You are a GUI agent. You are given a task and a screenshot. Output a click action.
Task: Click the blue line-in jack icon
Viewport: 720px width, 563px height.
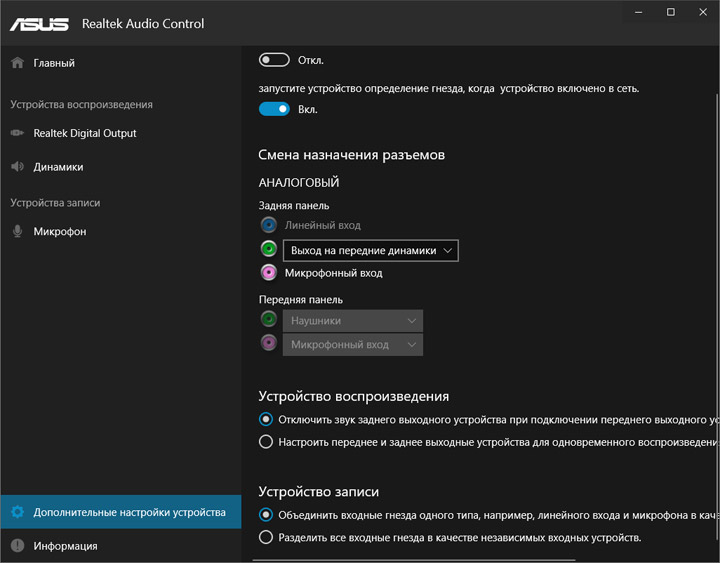tap(268, 226)
